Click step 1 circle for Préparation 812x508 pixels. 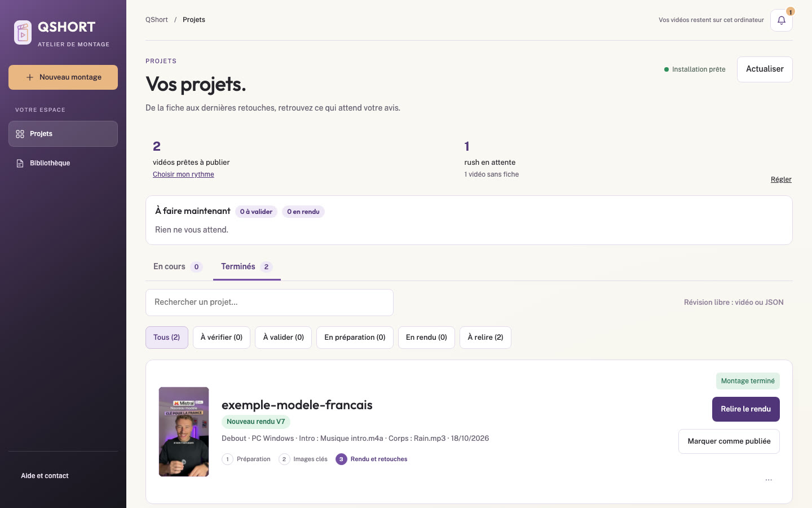(x=227, y=459)
